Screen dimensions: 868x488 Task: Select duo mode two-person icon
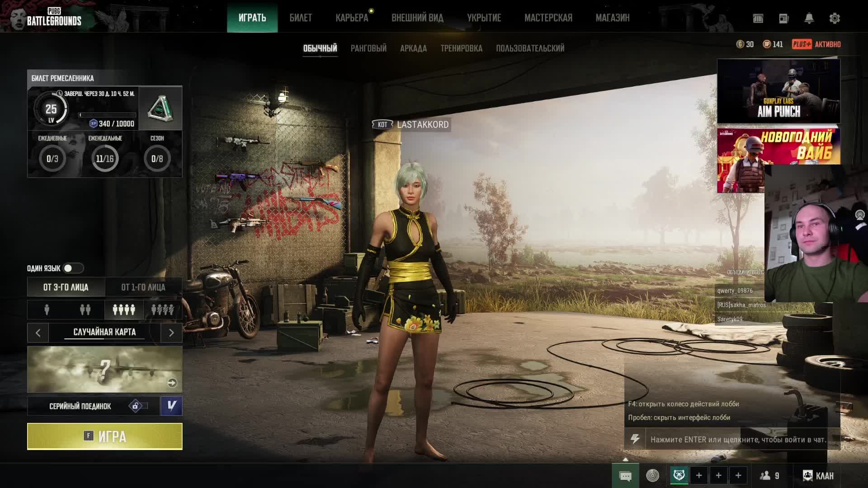point(85,310)
